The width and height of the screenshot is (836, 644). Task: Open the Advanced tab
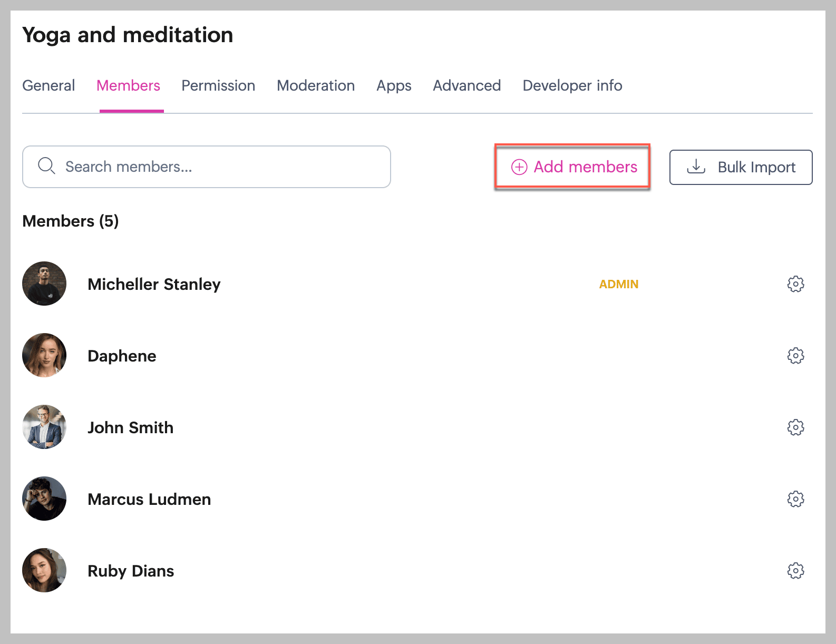click(x=466, y=85)
